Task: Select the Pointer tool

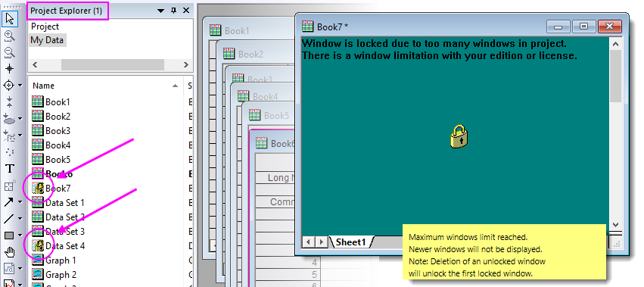Action: tap(10, 18)
